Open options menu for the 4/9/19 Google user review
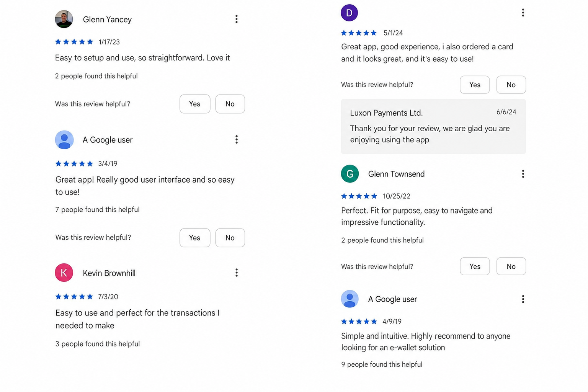This screenshot has height=392, width=588. pyautogui.click(x=523, y=299)
